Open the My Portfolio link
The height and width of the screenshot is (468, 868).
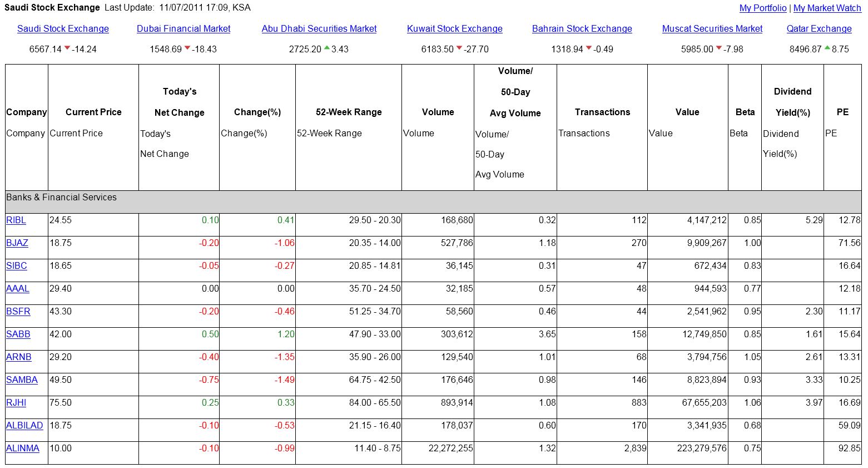762,8
